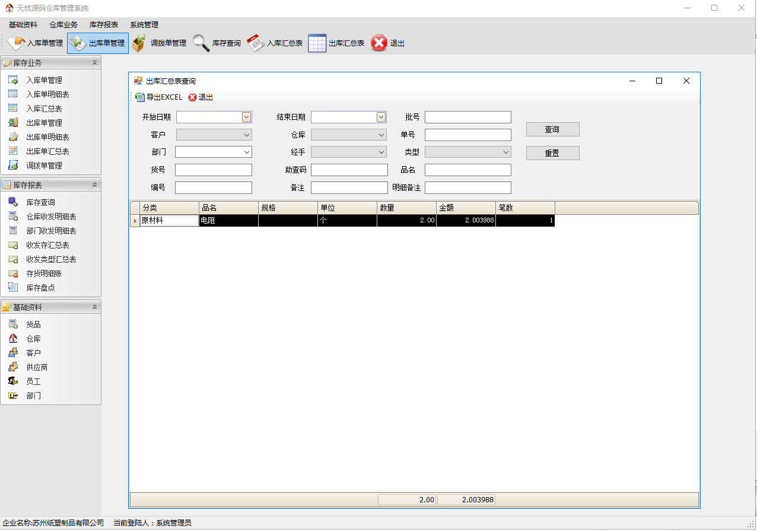This screenshot has width=757, height=532.
Task: Collapse the 基础资料 sidebar panel
Action: coord(94,307)
